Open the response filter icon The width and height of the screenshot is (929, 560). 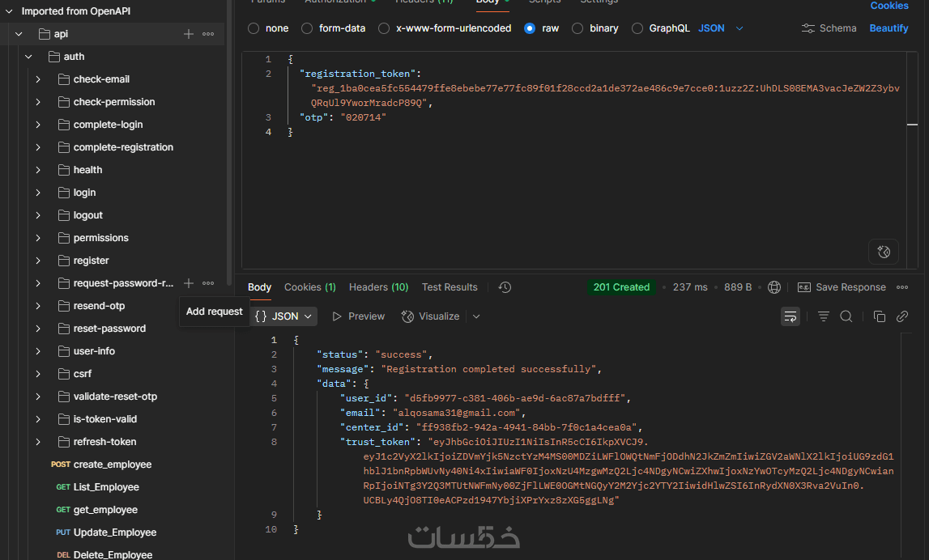click(x=824, y=316)
